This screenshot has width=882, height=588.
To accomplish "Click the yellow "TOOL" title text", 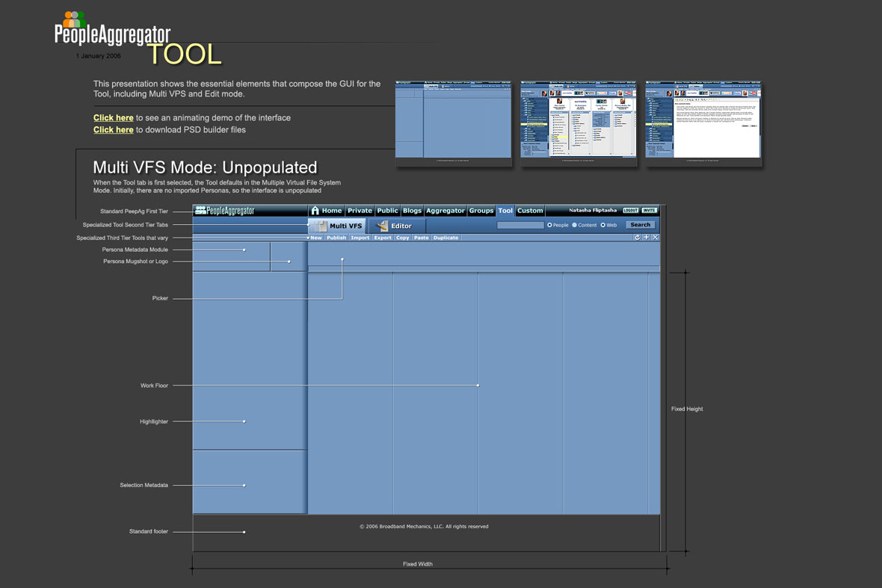I will 185,55.
